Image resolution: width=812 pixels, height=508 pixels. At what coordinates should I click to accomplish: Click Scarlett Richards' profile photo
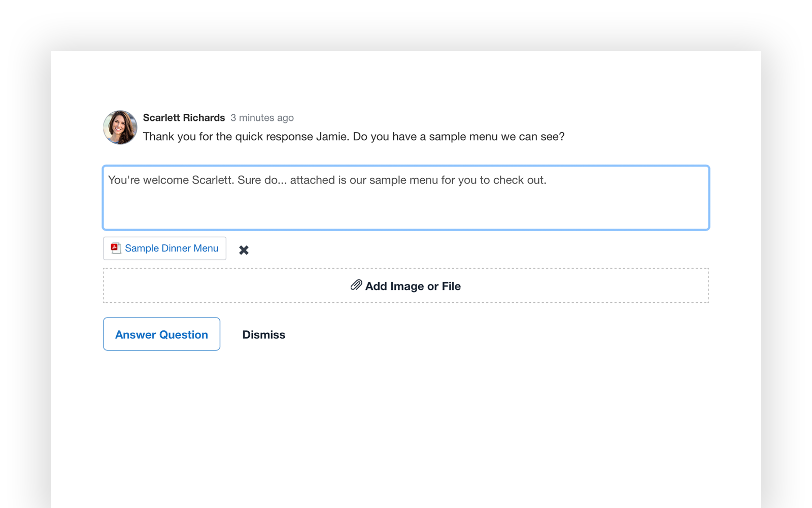point(120,128)
